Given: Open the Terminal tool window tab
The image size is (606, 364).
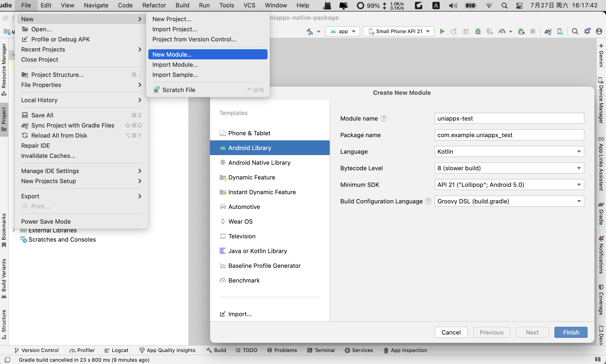Looking at the screenshot, I should [x=321, y=350].
